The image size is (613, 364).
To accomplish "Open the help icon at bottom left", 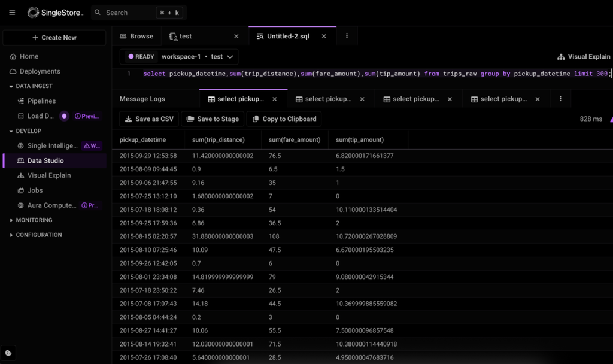I will click(x=8, y=353).
